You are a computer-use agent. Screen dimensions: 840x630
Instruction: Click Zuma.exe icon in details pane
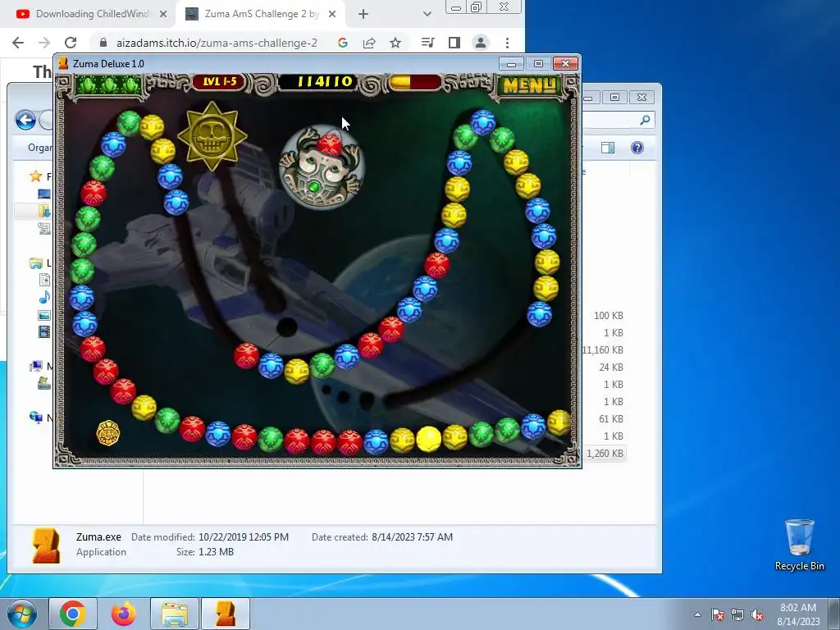click(x=46, y=546)
